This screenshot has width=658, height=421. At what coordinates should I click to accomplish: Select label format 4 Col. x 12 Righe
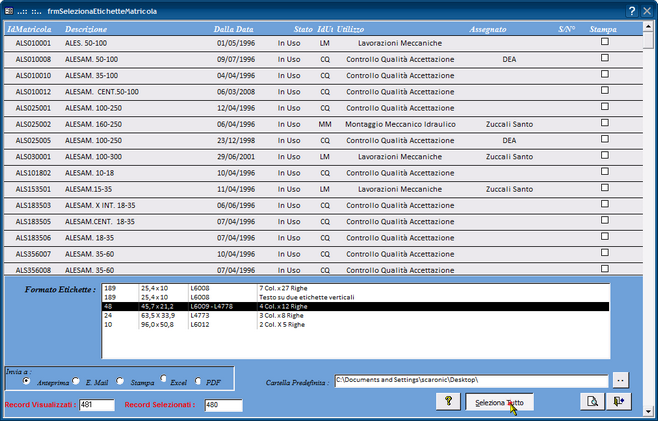click(x=356, y=306)
